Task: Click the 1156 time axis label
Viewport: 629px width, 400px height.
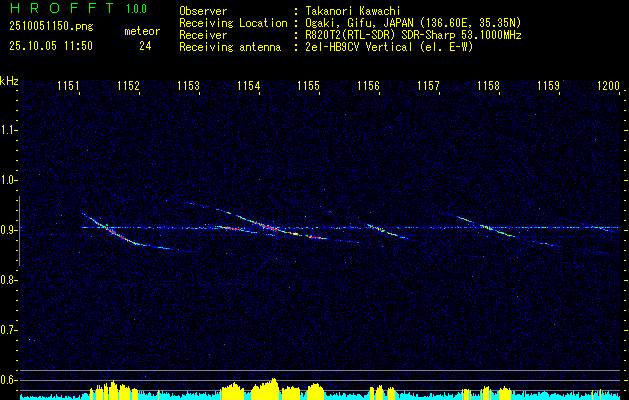Action: (368, 86)
